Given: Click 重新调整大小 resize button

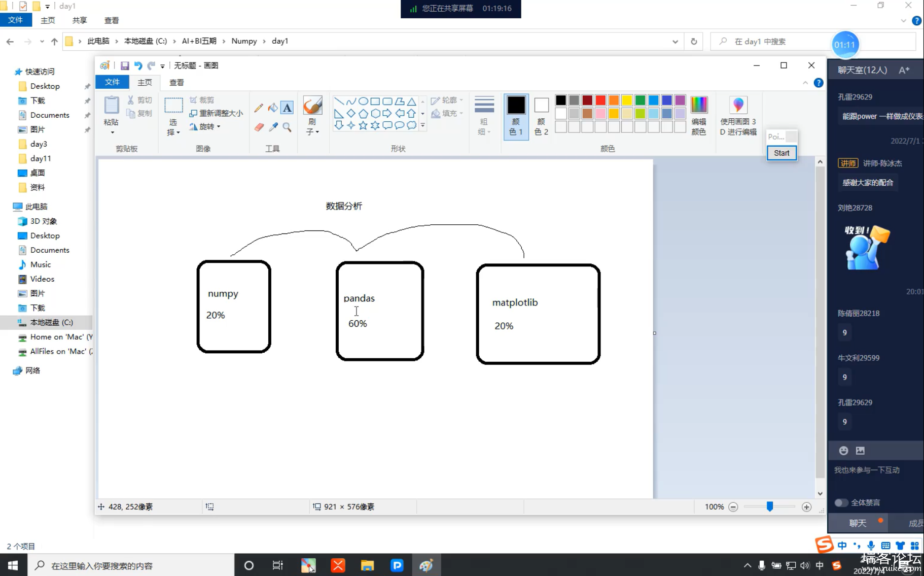Looking at the screenshot, I should (x=216, y=113).
